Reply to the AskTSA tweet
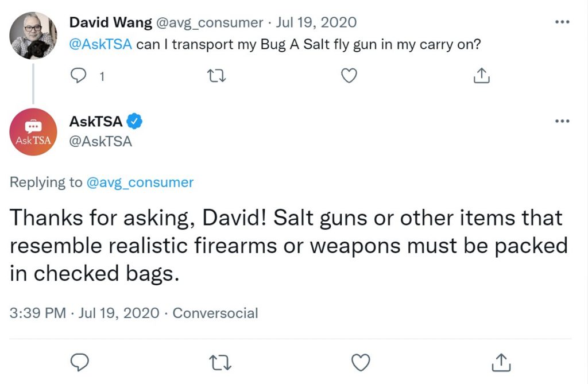The height and width of the screenshot is (384, 588). tap(79, 362)
